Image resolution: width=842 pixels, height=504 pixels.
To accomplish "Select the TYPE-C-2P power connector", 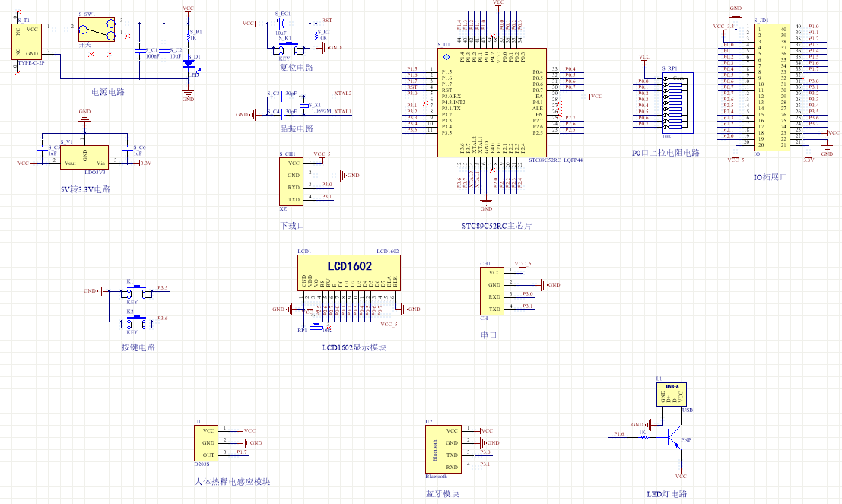I will 27,41.
